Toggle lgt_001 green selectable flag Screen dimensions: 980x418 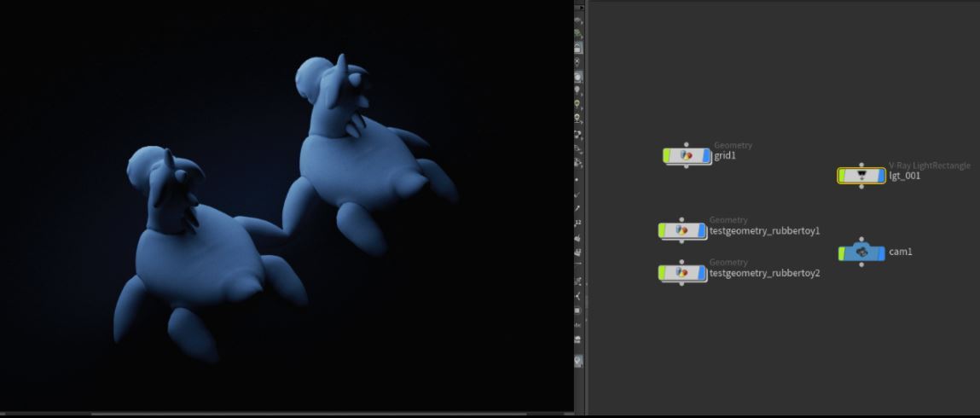coord(841,176)
